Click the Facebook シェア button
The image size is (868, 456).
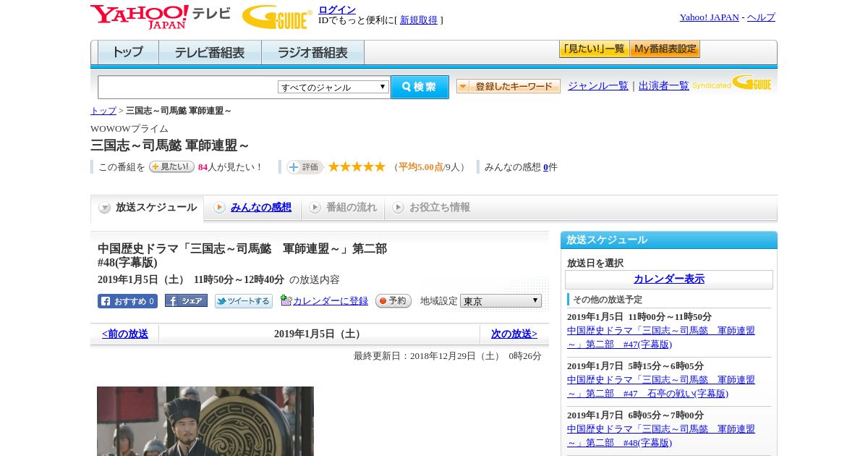[186, 300]
